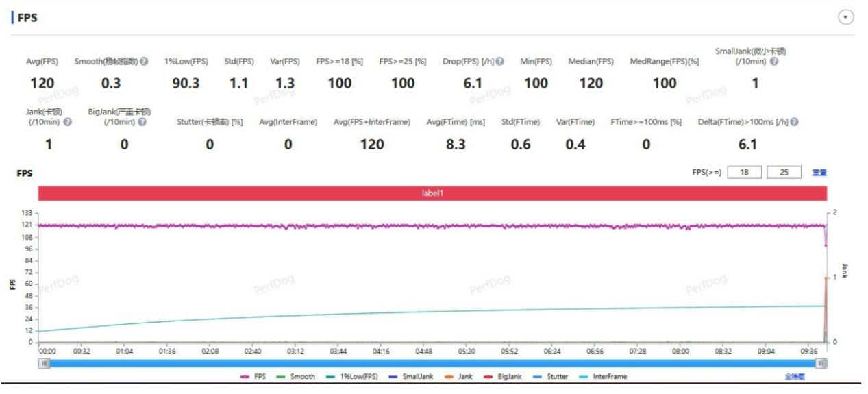
Task: Click the blue reset link beside the threshold fields
Action: tap(819, 173)
